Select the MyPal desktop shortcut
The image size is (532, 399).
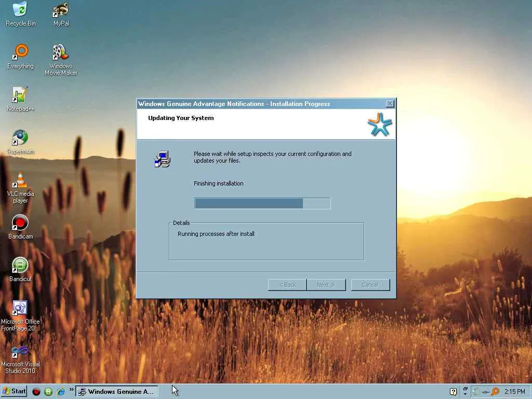tap(61, 14)
